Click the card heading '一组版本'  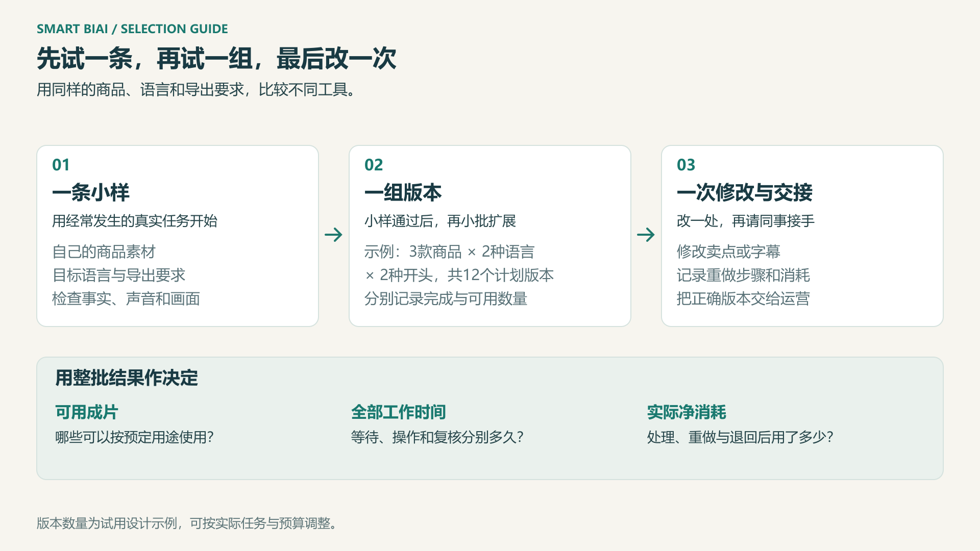point(403,193)
